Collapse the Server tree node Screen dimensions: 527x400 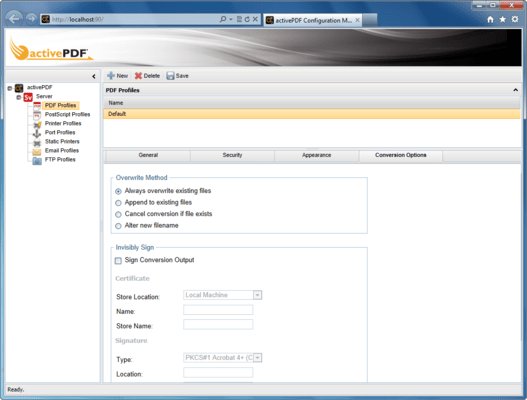pyautogui.click(x=19, y=97)
